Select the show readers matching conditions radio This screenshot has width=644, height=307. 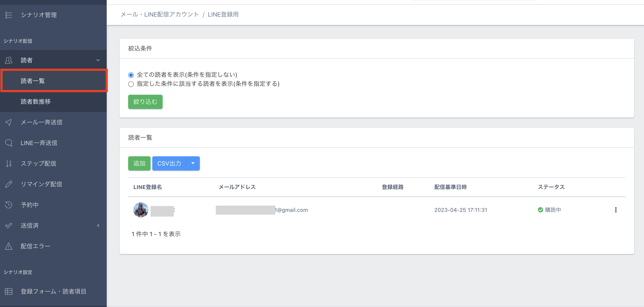(x=131, y=84)
